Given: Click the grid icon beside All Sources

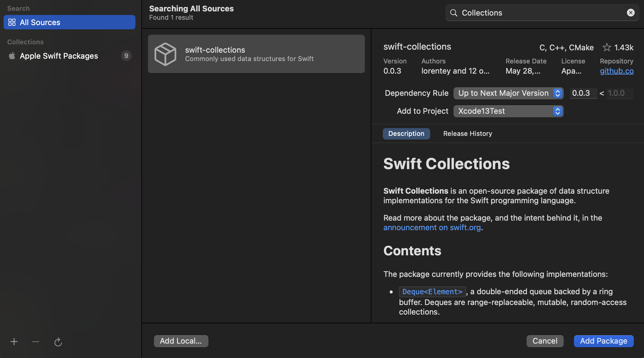Looking at the screenshot, I should [x=12, y=22].
